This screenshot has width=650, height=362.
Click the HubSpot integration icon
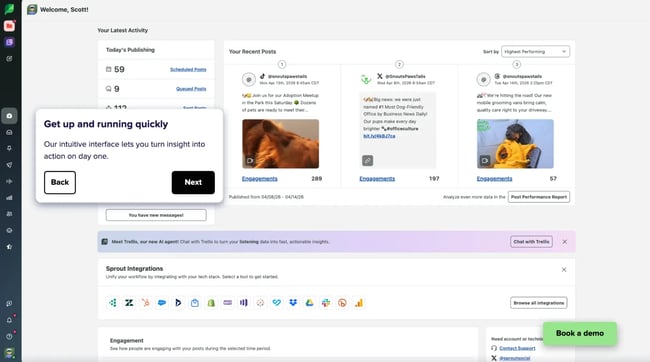click(146, 303)
